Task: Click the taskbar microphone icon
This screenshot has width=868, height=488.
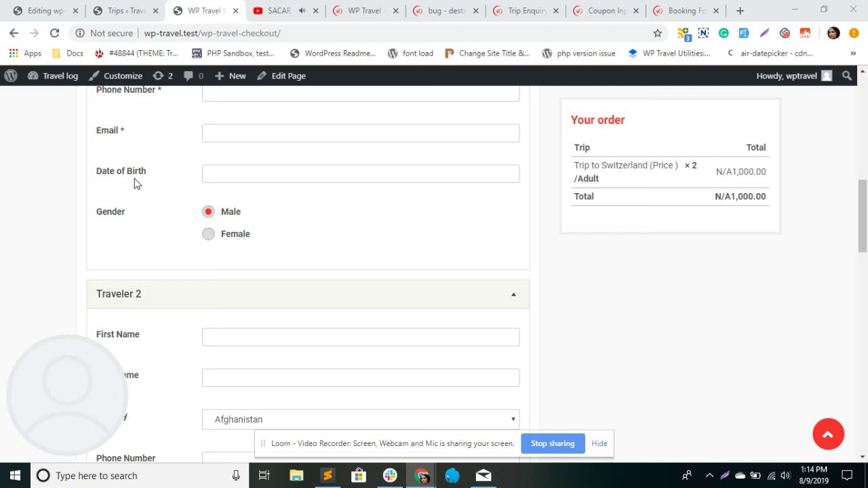Action: pos(236,476)
